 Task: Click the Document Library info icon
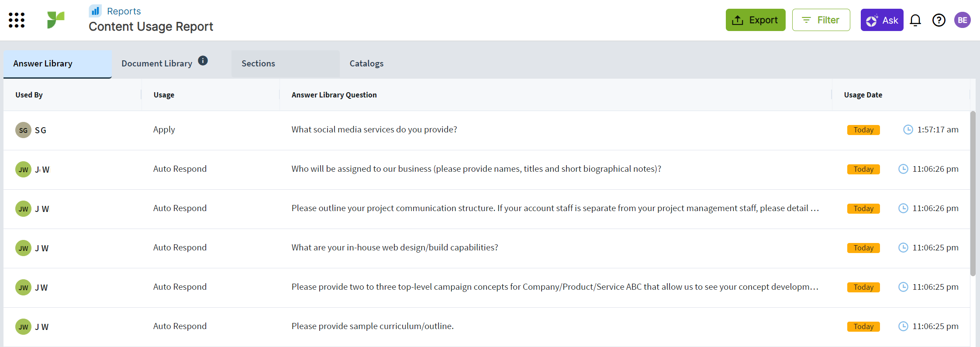tap(203, 61)
